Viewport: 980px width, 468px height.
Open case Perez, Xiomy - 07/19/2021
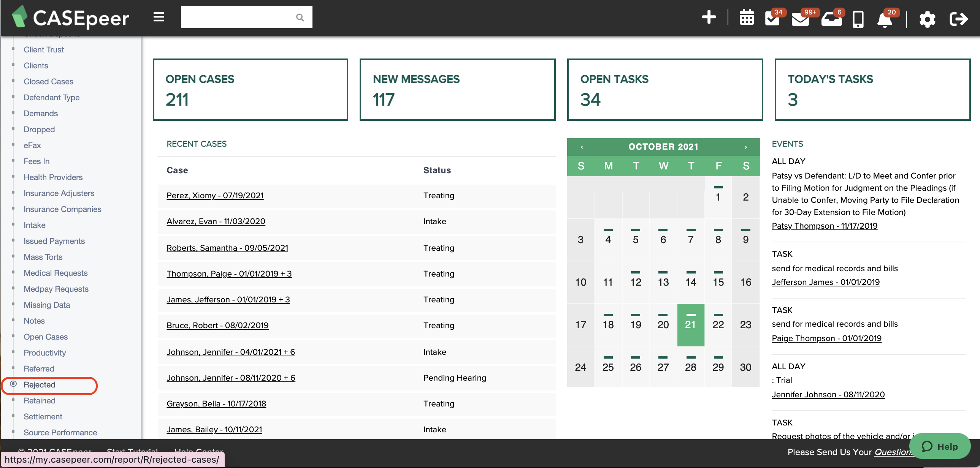pos(215,195)
